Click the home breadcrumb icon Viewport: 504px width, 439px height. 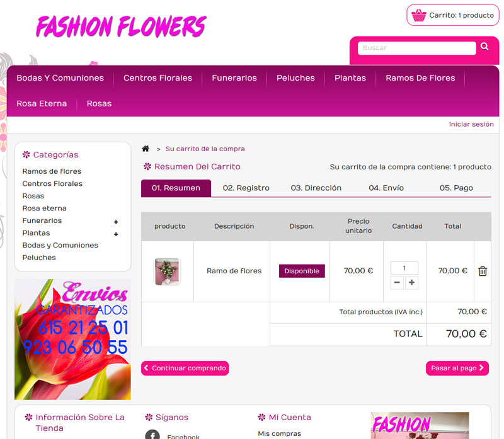tap(146, 149)
